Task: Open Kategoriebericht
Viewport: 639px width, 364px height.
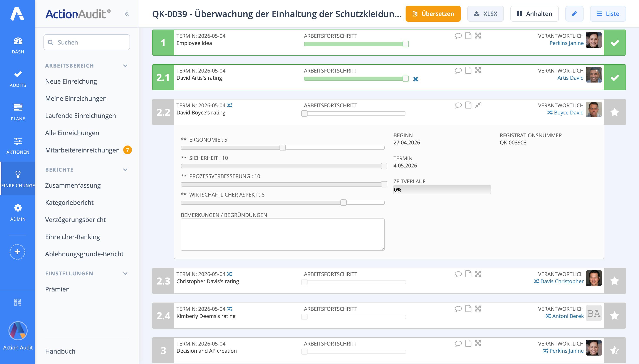Action: [x=69, y=202]
